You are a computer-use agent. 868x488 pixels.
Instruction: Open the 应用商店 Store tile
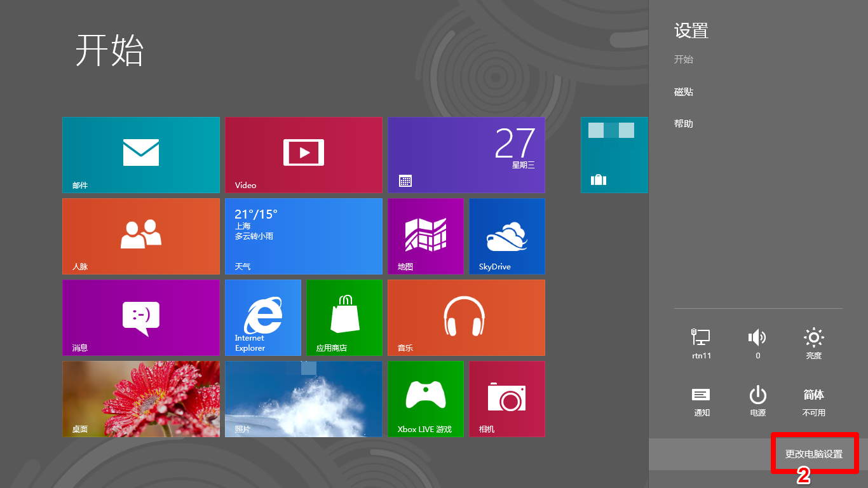tap(344, 317)
